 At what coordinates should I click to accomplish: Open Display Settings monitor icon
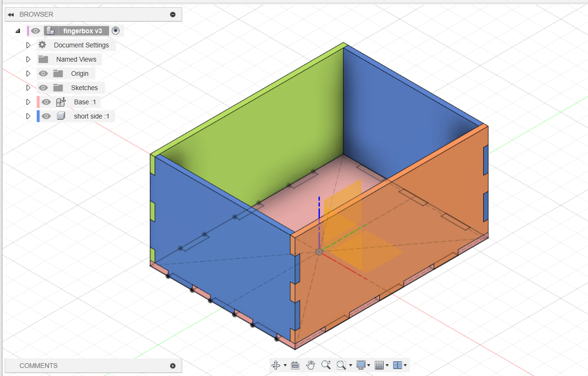[361, 365]
